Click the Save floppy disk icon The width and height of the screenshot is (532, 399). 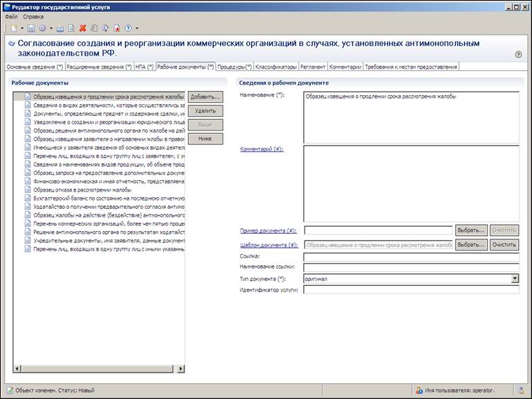pos(31,28)
